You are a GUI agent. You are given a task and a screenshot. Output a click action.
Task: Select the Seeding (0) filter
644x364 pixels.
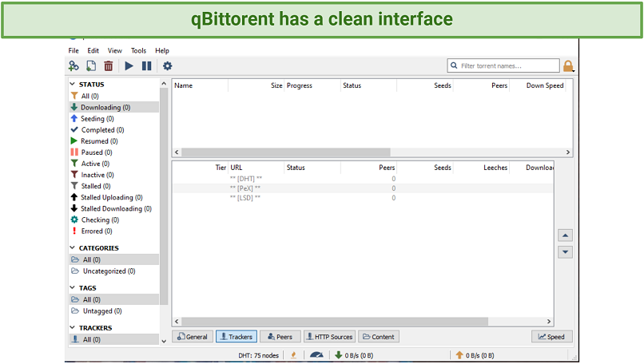tap(114, 119)
